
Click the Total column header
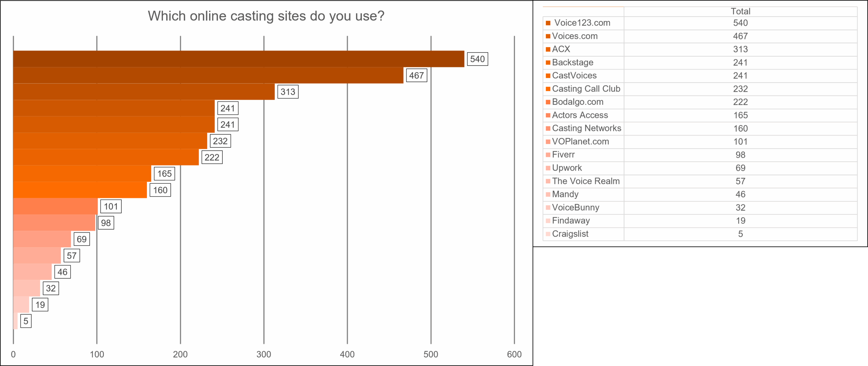(740, 12)
